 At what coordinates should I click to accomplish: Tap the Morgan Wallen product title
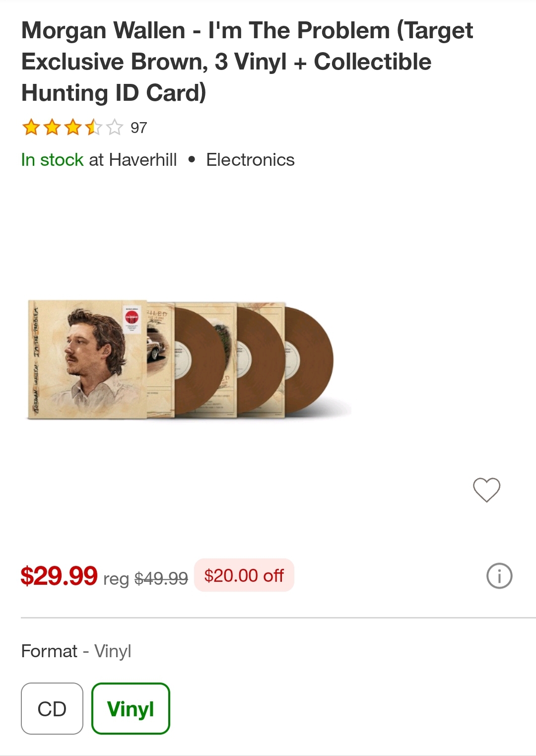click(247, 62)
